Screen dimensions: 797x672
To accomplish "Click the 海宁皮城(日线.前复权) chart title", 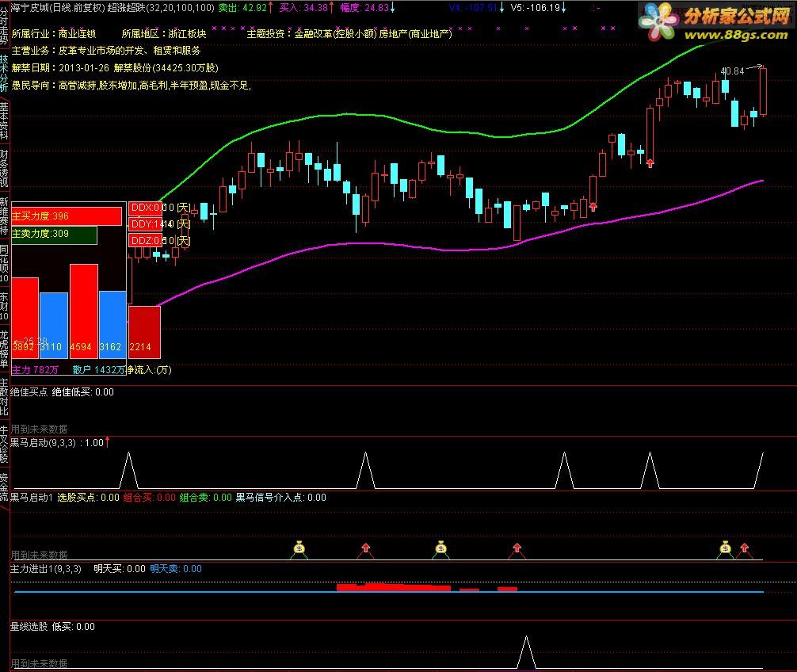I will click(x=57, y=8).
